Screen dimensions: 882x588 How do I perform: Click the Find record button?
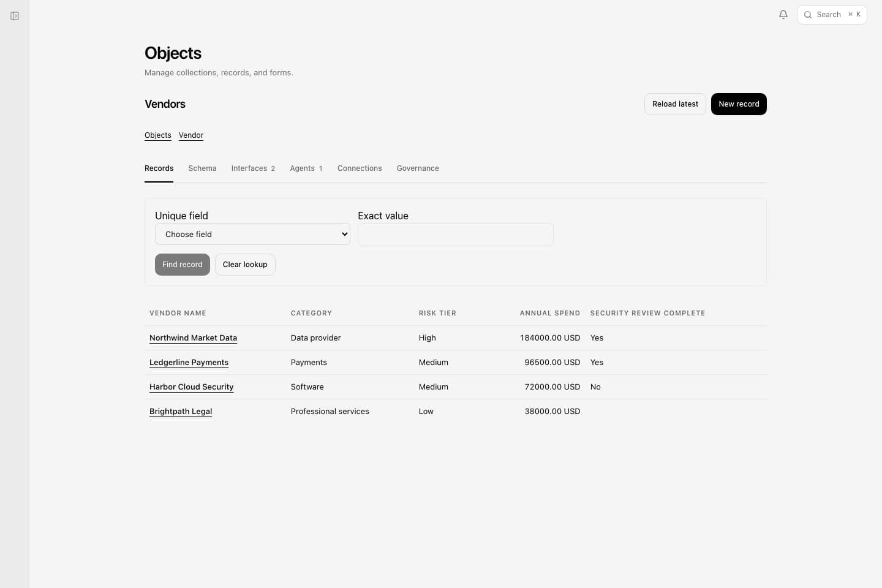[183, 265]
